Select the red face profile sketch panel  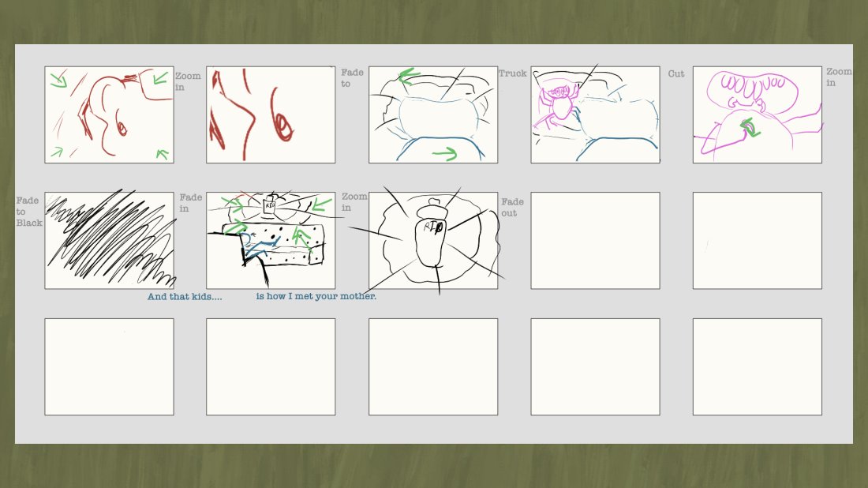click(109, 114)
